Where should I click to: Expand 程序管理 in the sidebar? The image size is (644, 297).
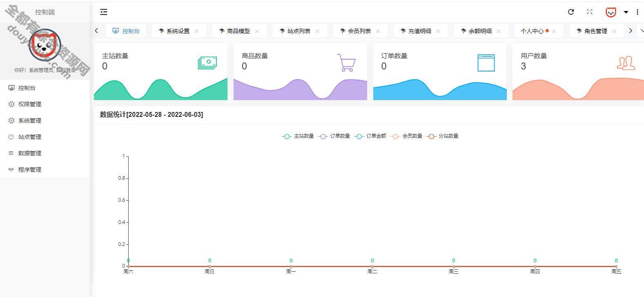click(x=45, y=170)
